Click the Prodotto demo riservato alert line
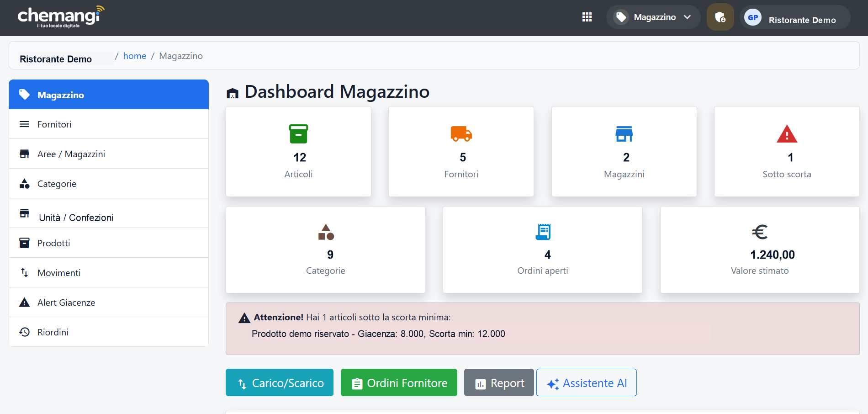The height and width of the screenshot is (414, 868). (x=378, y=334)
